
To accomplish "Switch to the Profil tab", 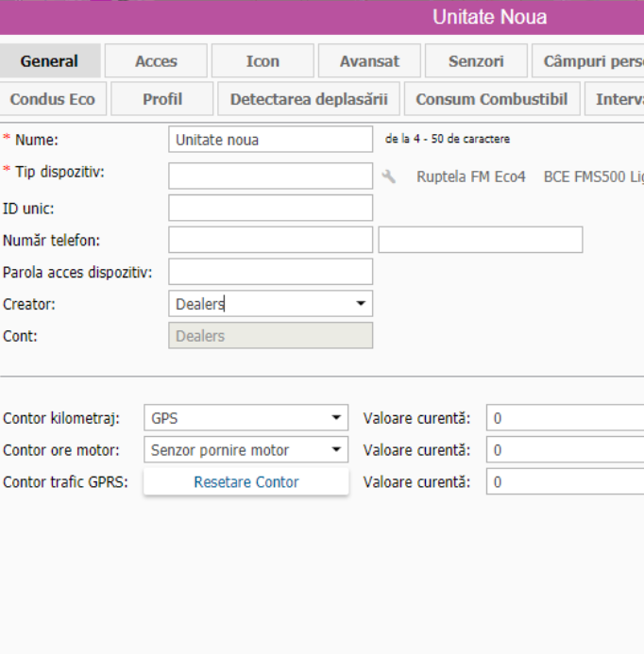I will 162,99.
